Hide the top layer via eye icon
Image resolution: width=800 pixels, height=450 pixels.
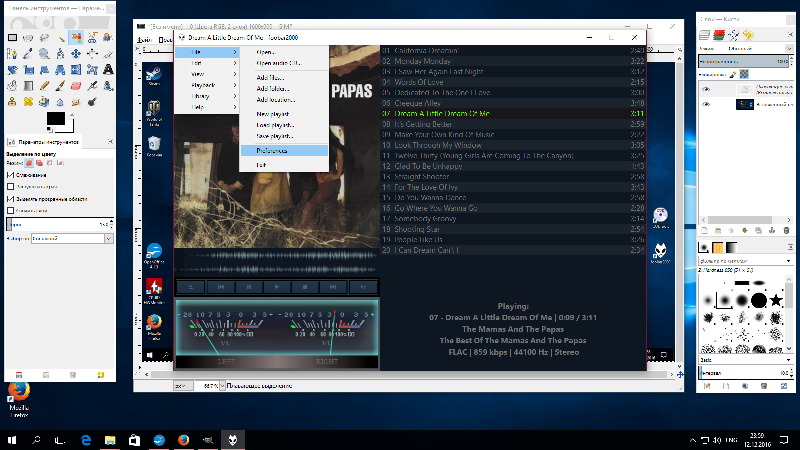tap(706, 89)
